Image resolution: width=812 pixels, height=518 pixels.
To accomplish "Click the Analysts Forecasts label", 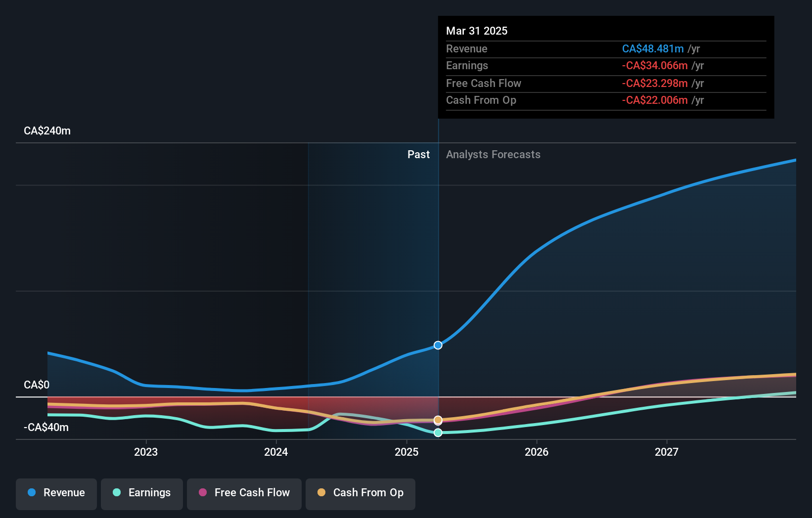I will click(493, 154).
